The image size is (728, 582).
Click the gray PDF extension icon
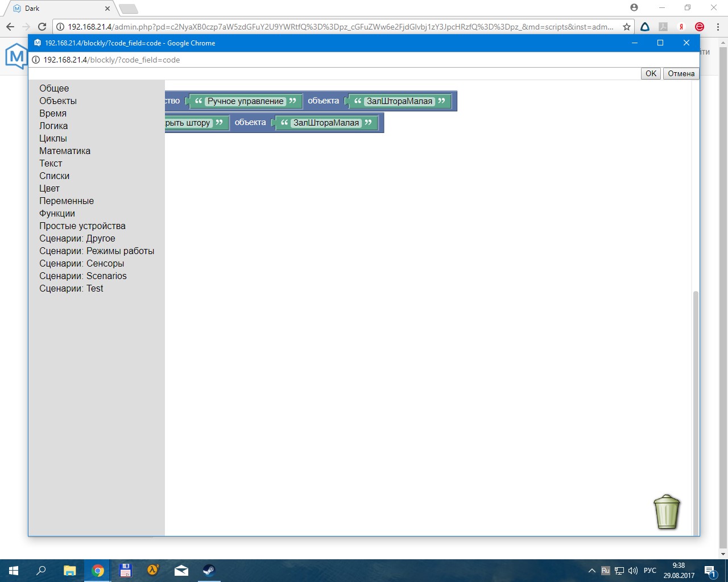[663, 27]
